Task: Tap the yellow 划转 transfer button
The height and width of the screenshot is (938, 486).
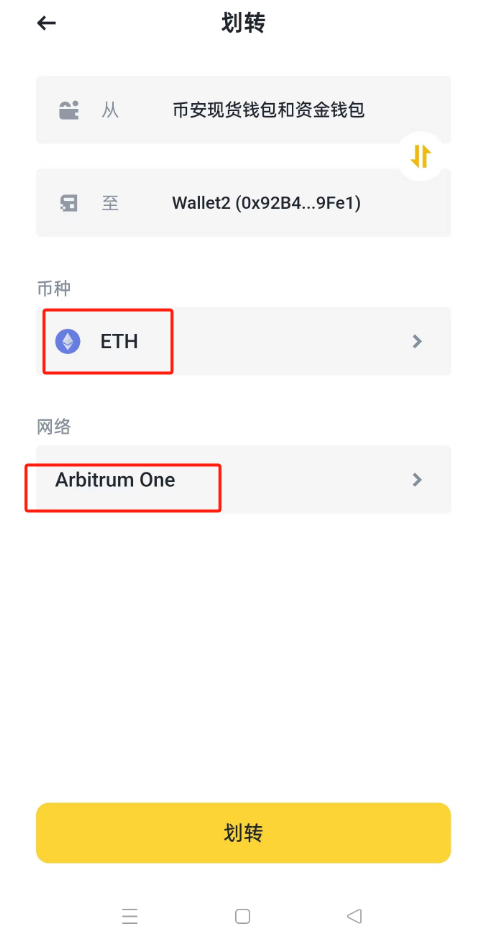Action: pyautogui.click(x=243, y=833)
